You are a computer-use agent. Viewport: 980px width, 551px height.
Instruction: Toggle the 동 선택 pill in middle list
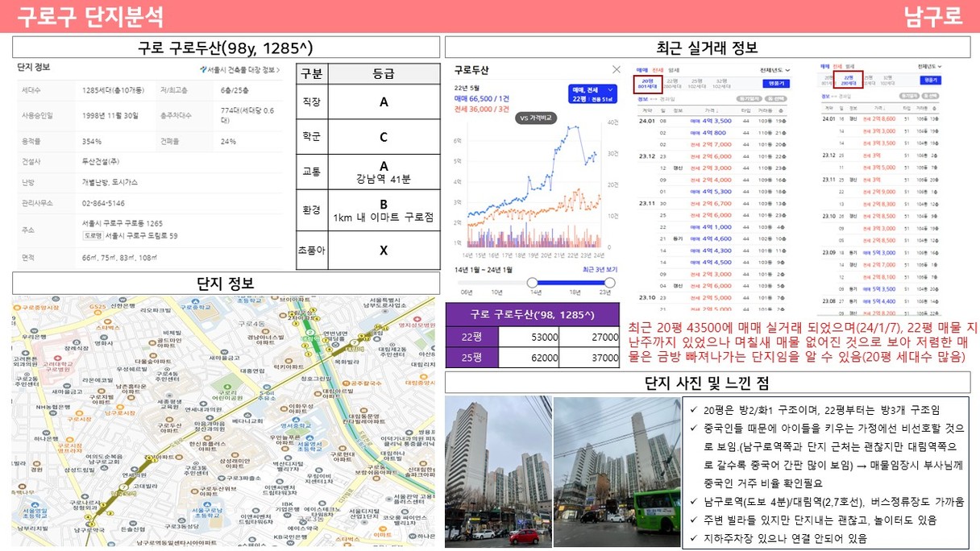click(x=775, y=99)
